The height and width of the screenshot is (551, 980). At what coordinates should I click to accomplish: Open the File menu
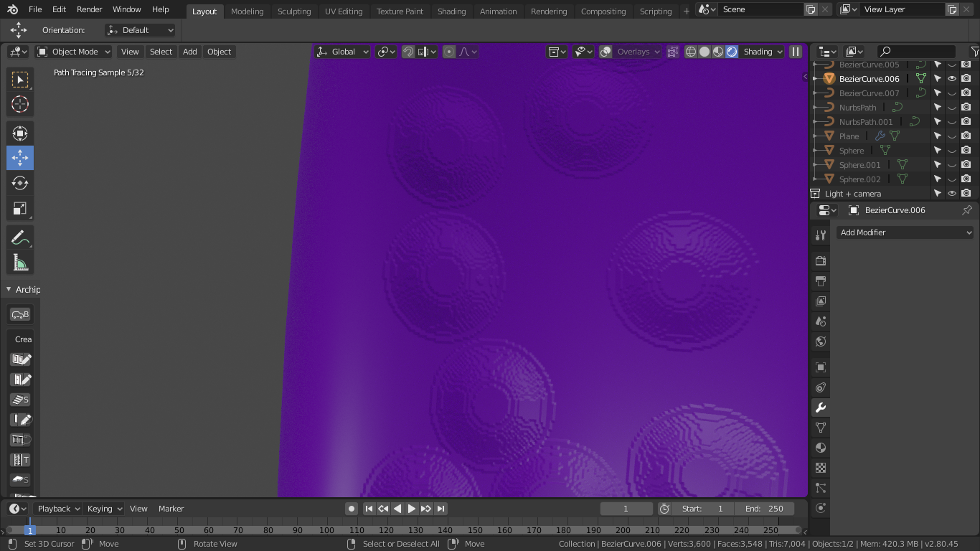[35, 9]
